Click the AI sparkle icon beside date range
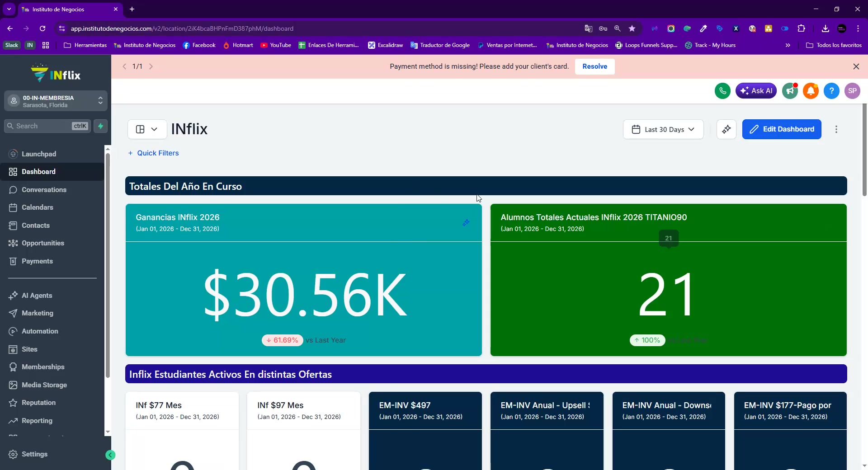This screenshot has height=470, width=868. [x=726, y=130]
